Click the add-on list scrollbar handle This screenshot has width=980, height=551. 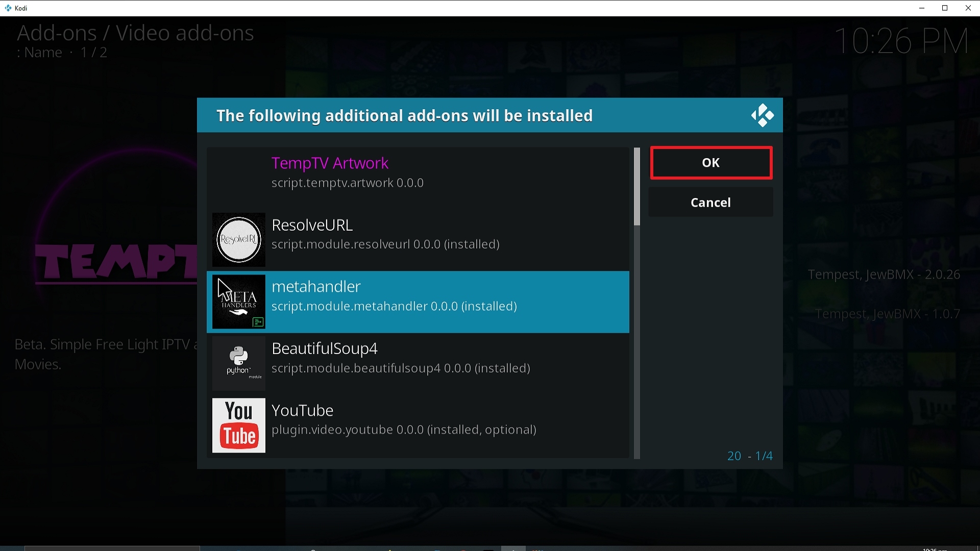pos(636,187)
